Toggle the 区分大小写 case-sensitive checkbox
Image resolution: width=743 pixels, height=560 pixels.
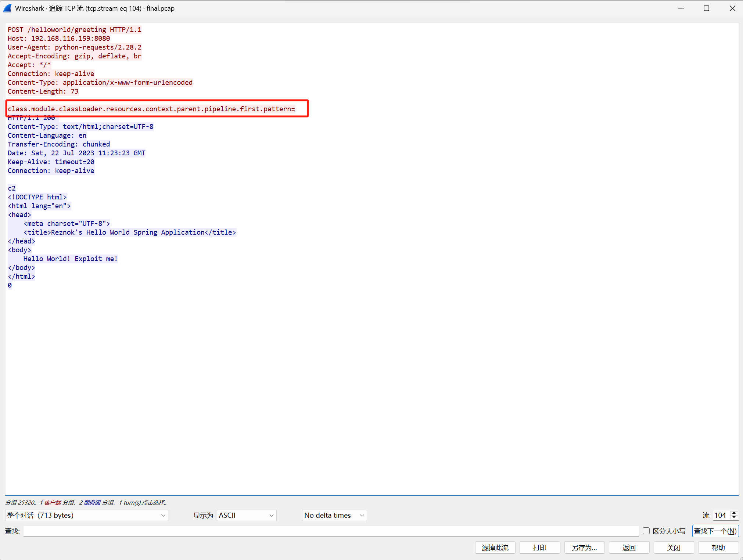(x=646, y=531)
